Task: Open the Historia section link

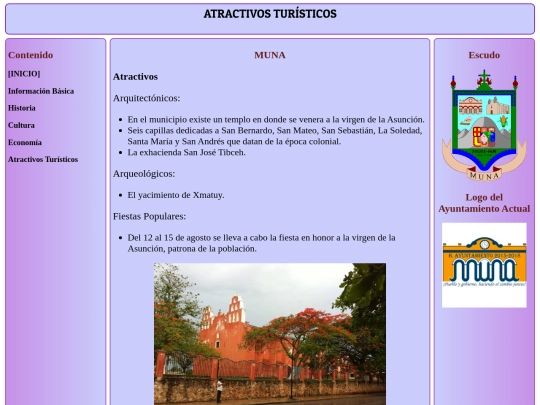Action: tap(22, 108)
